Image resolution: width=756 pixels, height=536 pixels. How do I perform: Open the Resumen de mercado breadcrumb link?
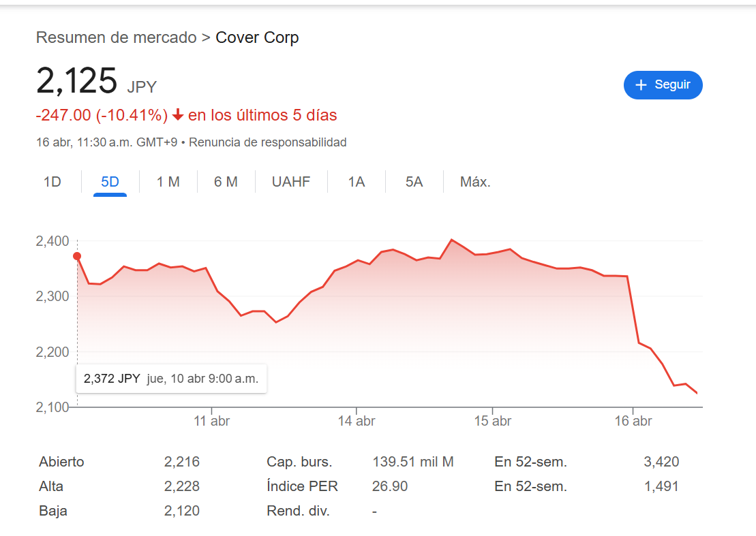(x=116, y=37)
